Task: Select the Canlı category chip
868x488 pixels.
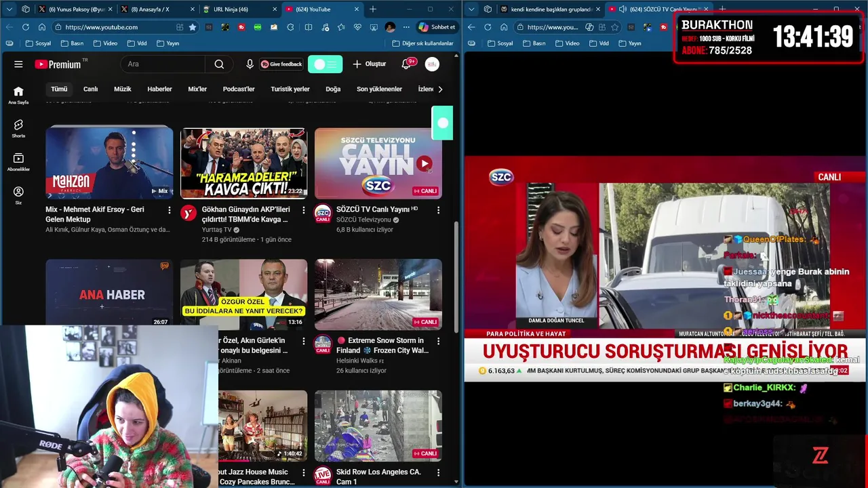Action: pos(90,89)
